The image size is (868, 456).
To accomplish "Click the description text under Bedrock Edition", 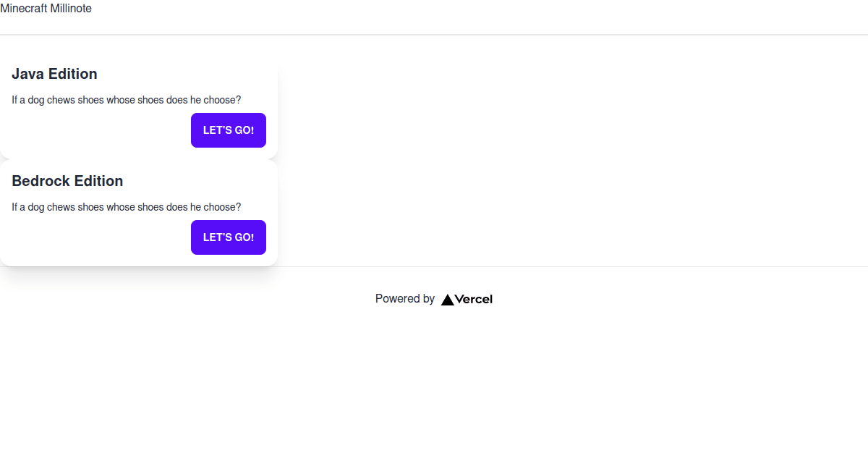I will tap(126, 207).
